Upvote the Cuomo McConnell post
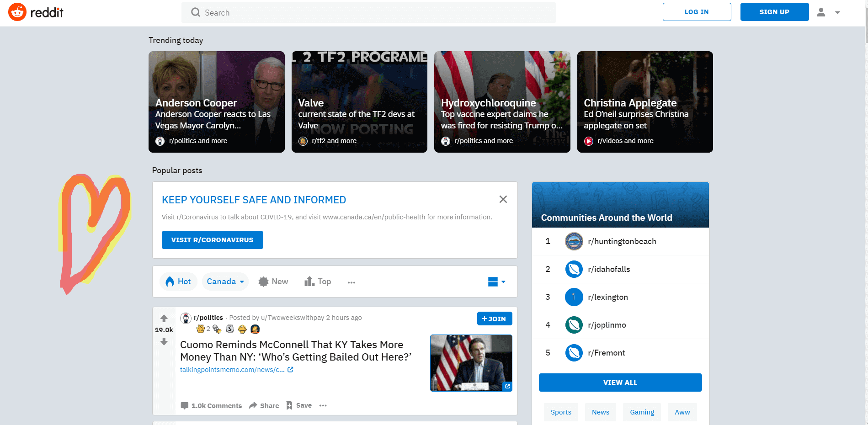This screenshot has height=425, width=868. [x=164, y=319]
